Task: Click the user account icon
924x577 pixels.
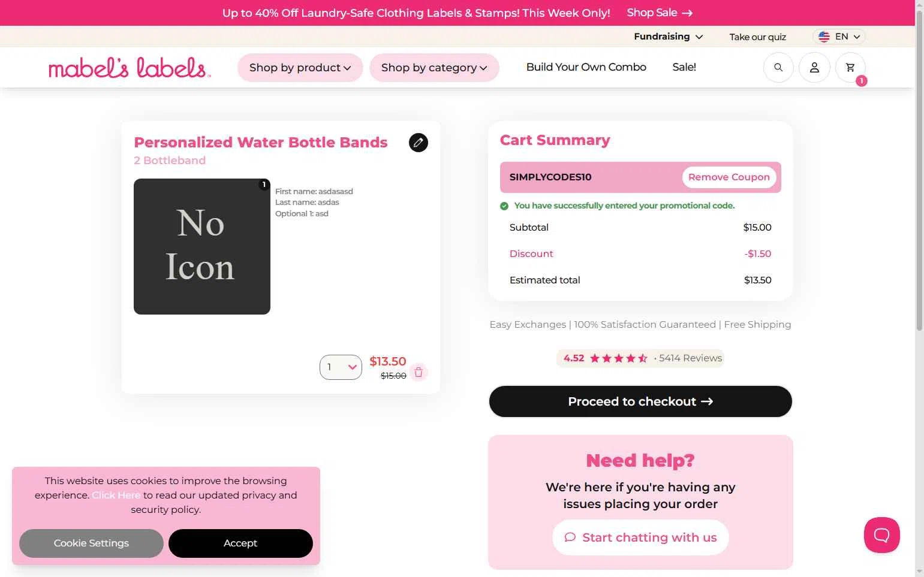Action: point(814,68)
